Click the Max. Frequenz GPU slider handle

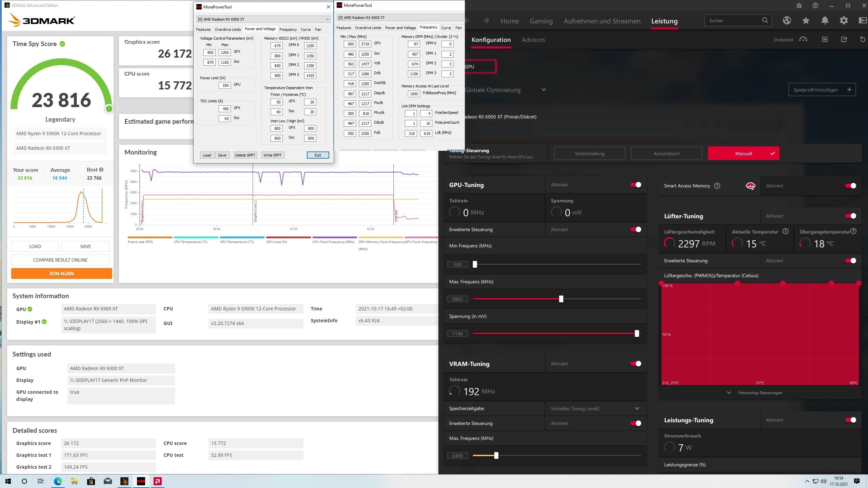(x=561, y=299)
